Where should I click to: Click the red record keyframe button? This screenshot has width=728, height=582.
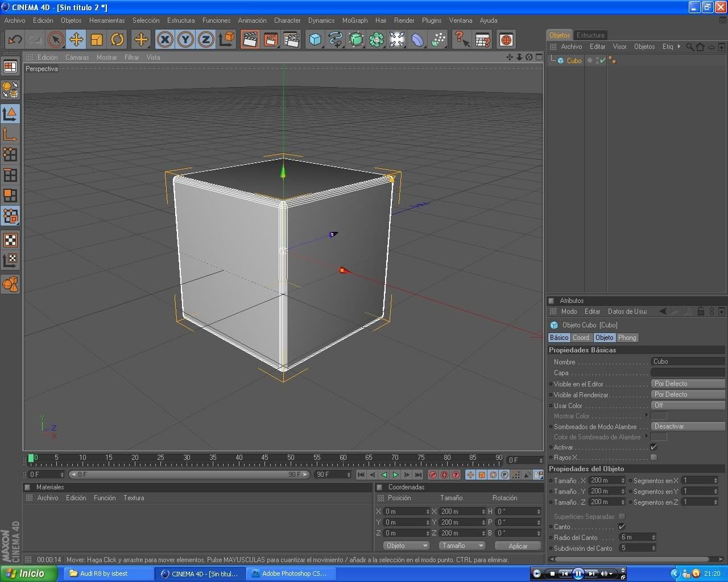433,475
